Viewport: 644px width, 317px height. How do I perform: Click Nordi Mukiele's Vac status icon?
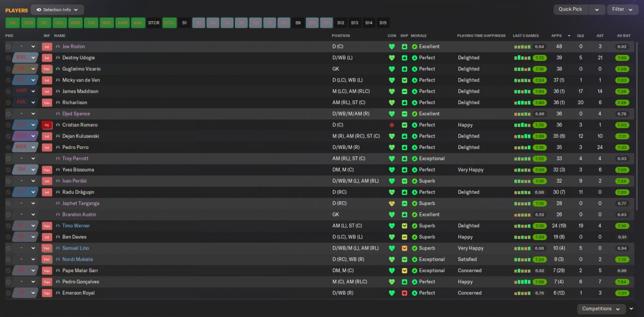(47, 259)
